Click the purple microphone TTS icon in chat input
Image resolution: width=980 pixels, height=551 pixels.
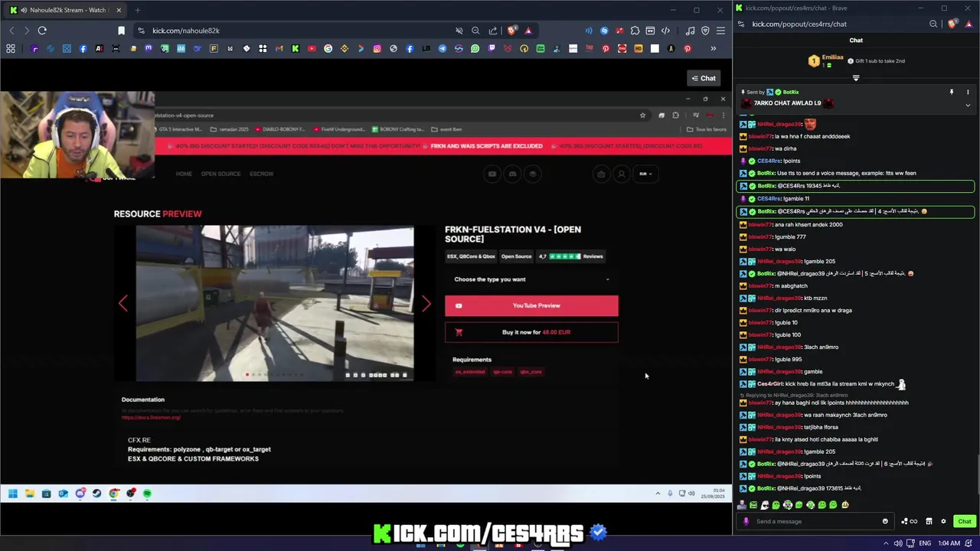(746, 521)
